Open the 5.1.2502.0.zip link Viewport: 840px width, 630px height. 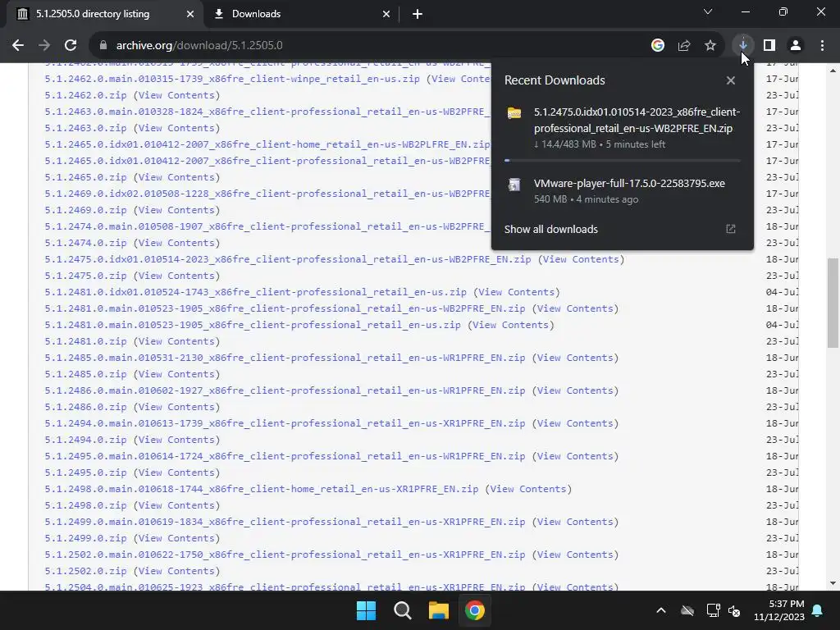[x=85, y=571]
